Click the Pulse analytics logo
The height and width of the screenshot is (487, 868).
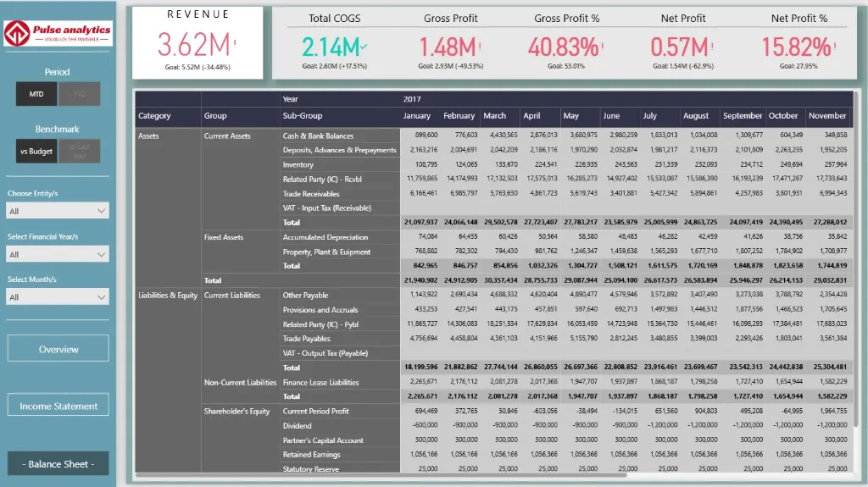click(x=58, y=34)
